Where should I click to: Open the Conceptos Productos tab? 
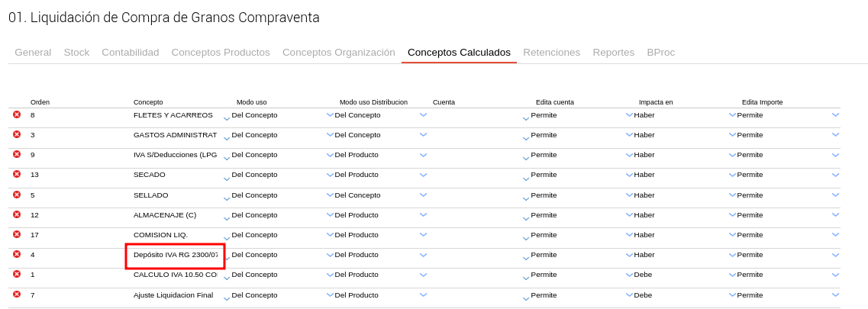pyautogui.click(x=221, y=52)
